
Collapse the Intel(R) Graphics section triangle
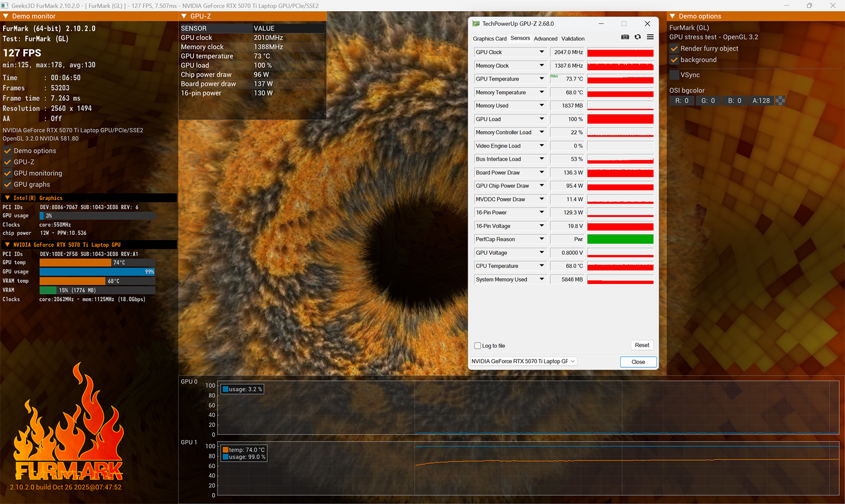click(7, 198)
